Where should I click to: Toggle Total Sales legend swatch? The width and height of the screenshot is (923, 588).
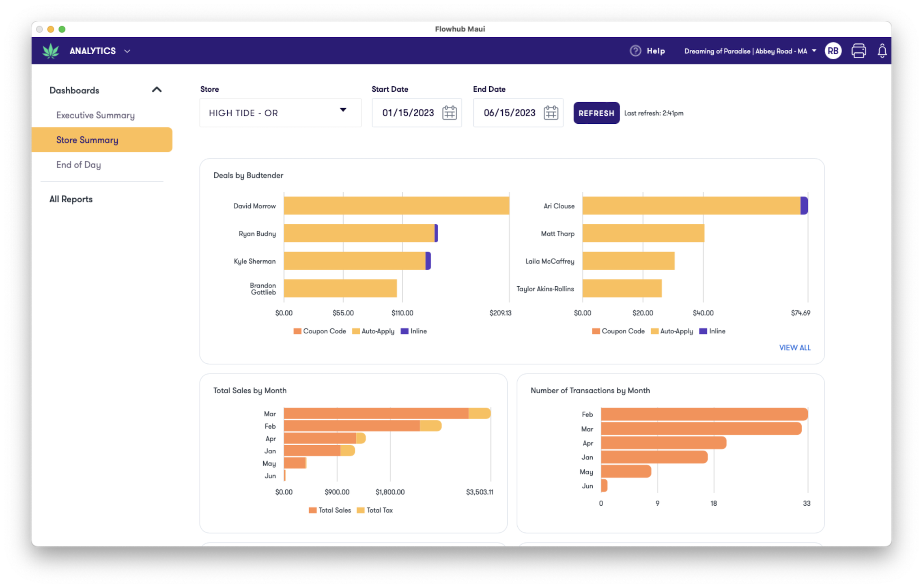click(312, 510)
